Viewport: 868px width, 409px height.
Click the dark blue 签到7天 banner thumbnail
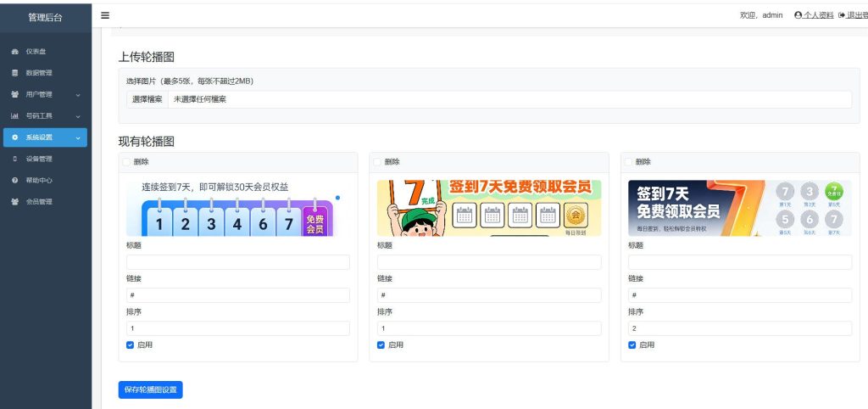740,209
